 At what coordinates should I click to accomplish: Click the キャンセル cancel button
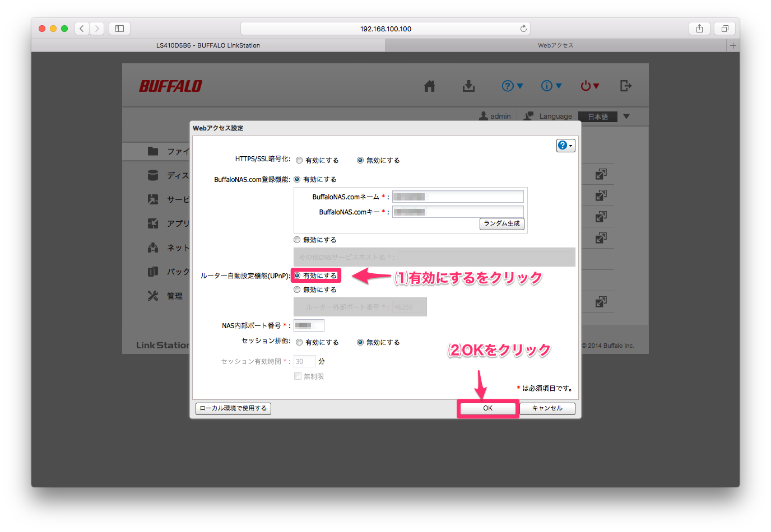(547, 408)
